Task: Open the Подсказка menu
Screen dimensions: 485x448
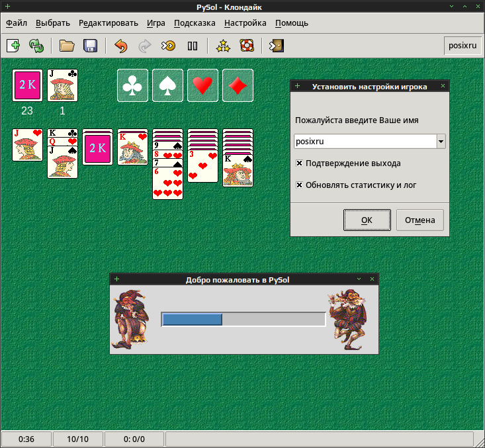Action: pos(195,23)
